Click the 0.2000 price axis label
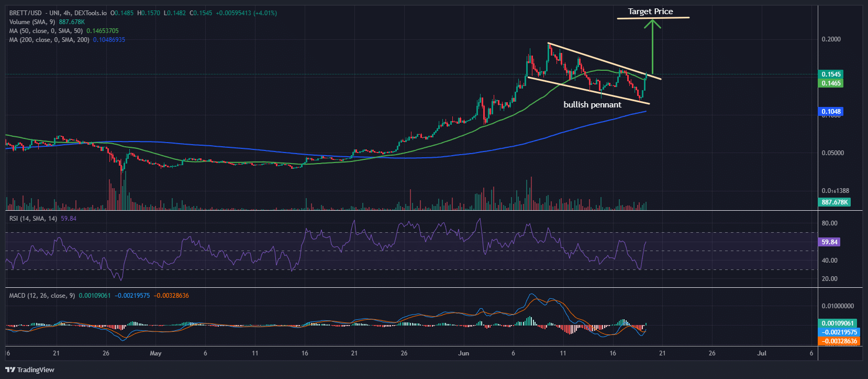 831,39
